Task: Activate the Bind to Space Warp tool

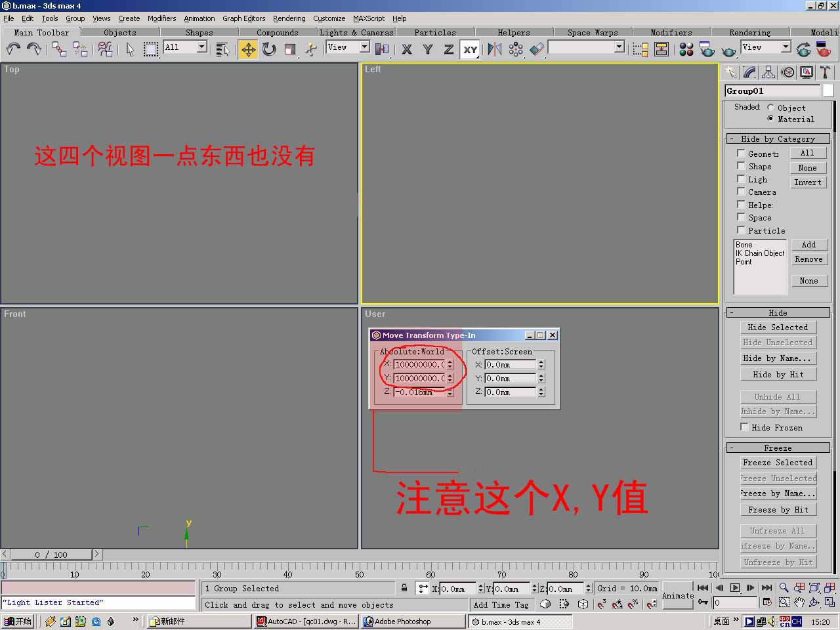Action: pos(105,49)
